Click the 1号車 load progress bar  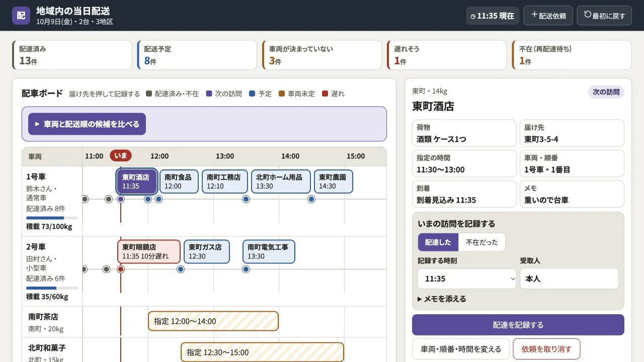click(52, 218)
